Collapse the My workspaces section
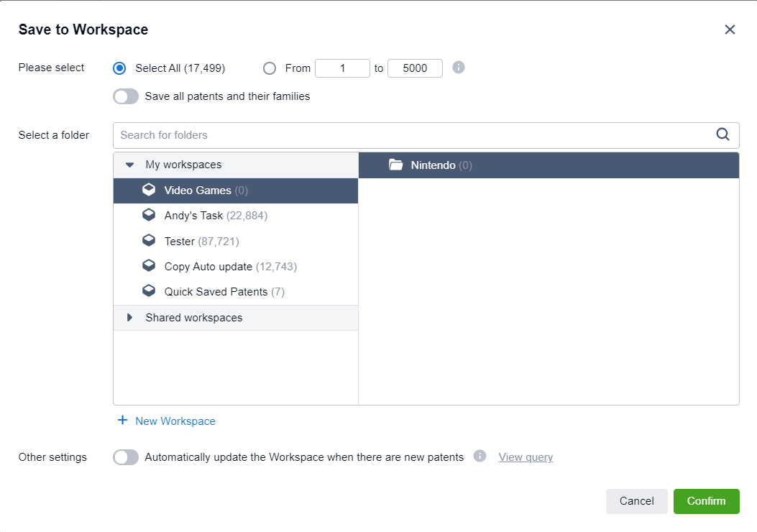757x532 pixels. click(x=130, y=165)
